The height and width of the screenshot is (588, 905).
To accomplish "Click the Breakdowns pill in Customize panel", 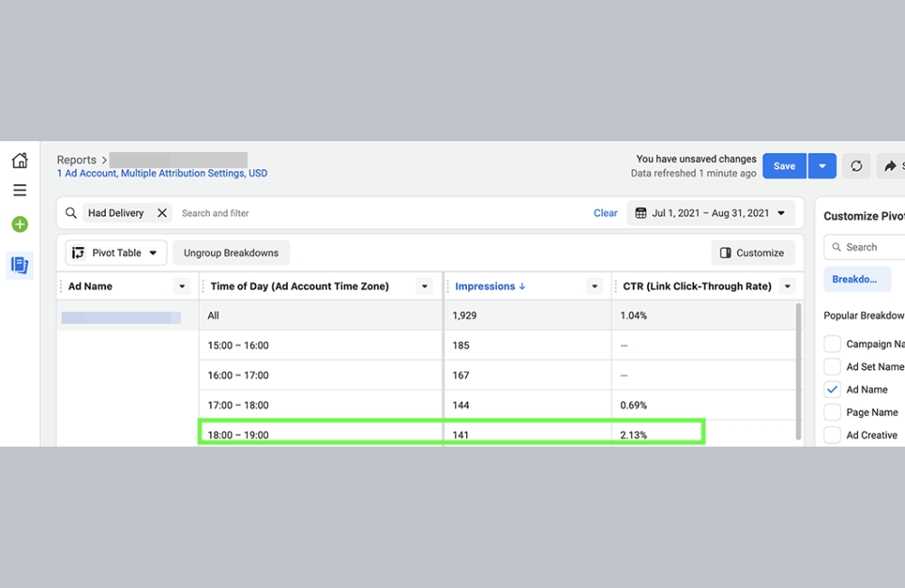I will pyautogui.click(x=856, y=279).
